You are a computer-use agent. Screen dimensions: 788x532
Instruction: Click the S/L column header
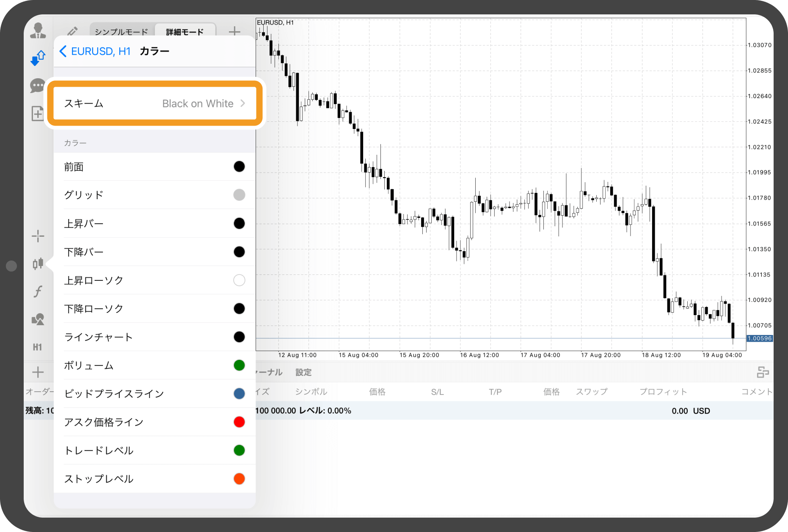(x=437, y=392)
